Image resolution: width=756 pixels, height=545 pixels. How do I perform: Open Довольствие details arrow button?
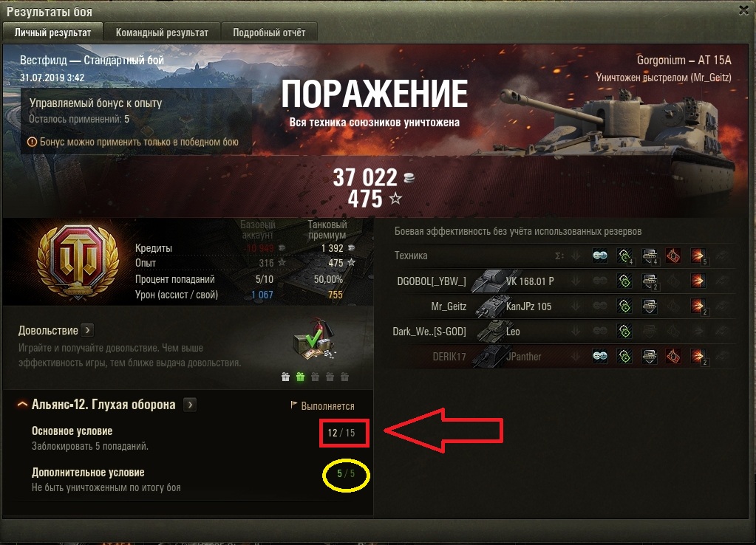point(87,330)
